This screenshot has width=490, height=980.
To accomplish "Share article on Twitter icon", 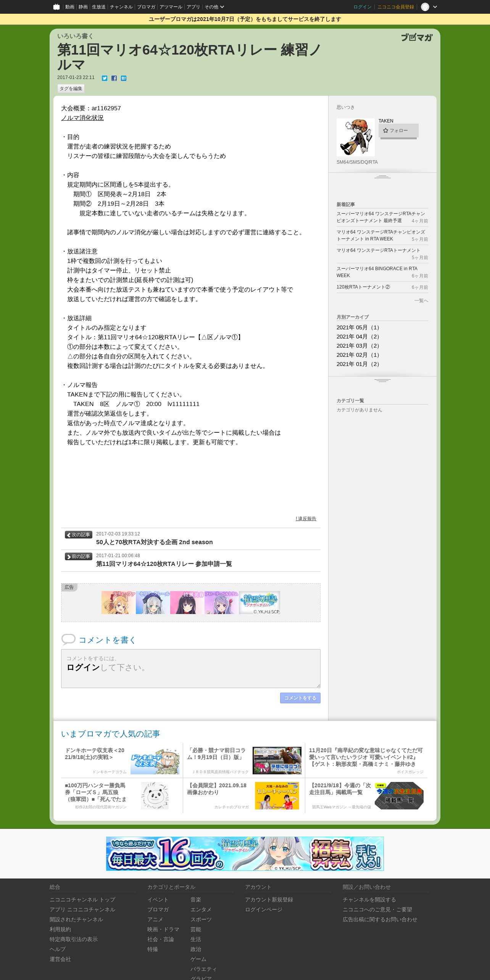I will pos(105,78).
